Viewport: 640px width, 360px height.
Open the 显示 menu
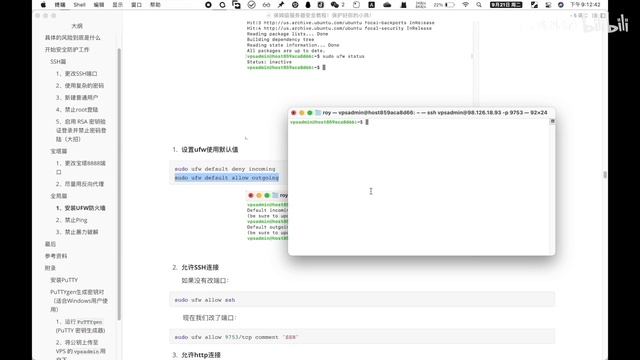point(118,5)
